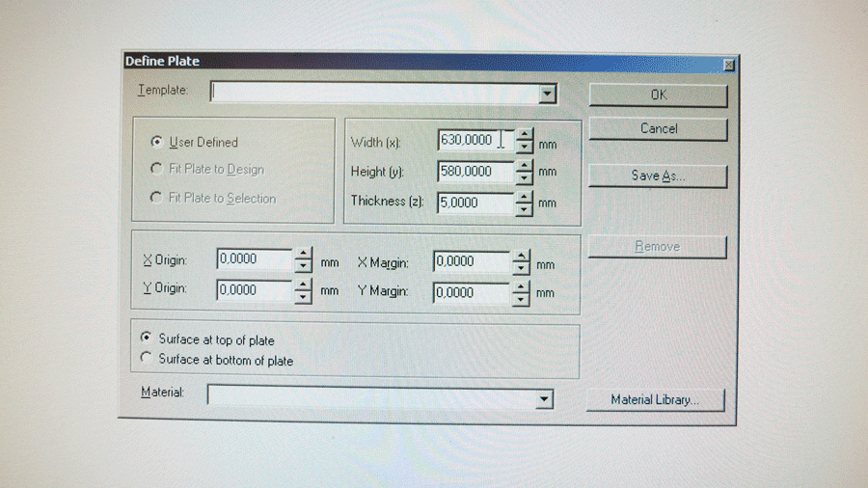Open the Material dropdown list
Screen dimensions: 868x488
click(x=544, y=399)
